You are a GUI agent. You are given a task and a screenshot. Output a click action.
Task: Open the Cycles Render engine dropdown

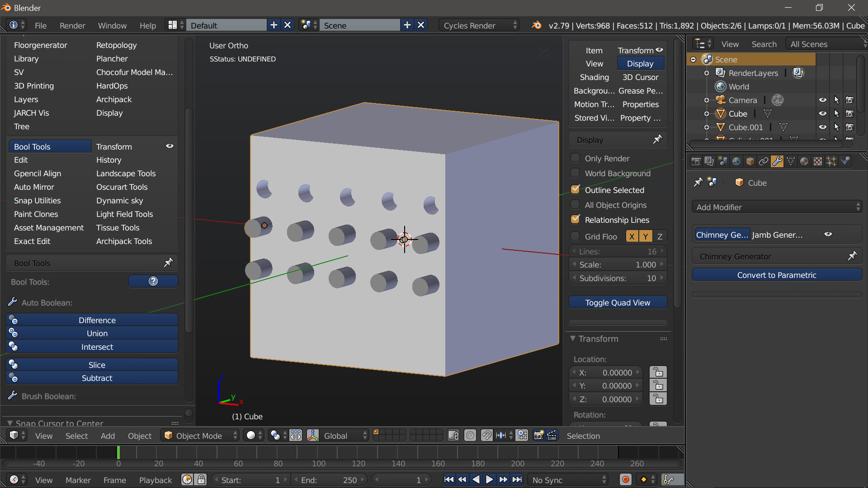[479, 26]
